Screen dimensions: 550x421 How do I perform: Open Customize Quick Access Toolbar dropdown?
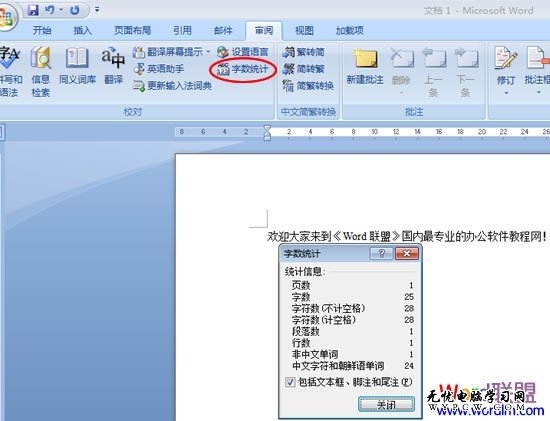[x=97, y=10]
